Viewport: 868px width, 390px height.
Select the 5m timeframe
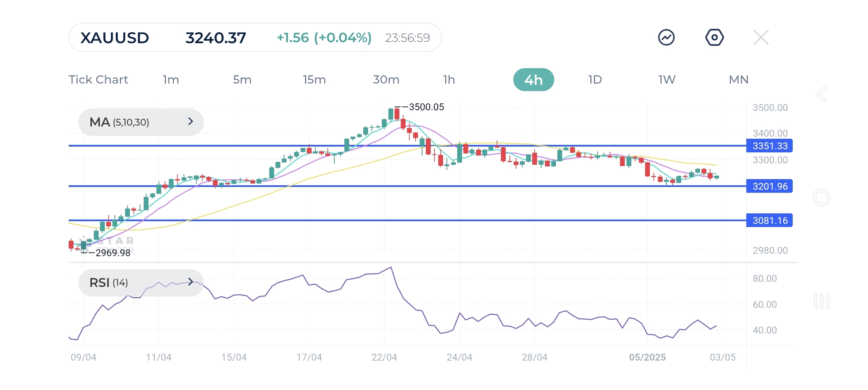(242, 80)
